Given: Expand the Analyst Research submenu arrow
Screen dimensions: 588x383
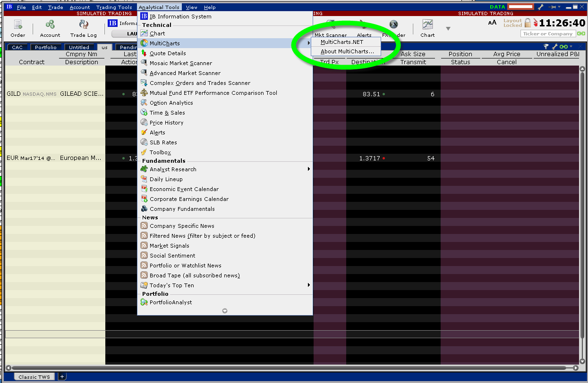Looking at the screenshot, I should click(309, 169).
